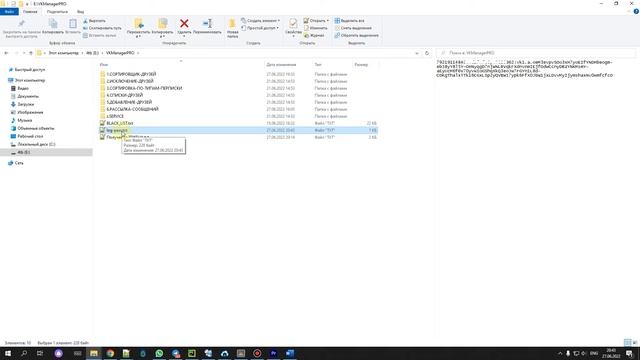The width and height of the screenshot is (640, 360).
Task: Open Google Chrome from taskbar
Action: [x=110, y=353]
